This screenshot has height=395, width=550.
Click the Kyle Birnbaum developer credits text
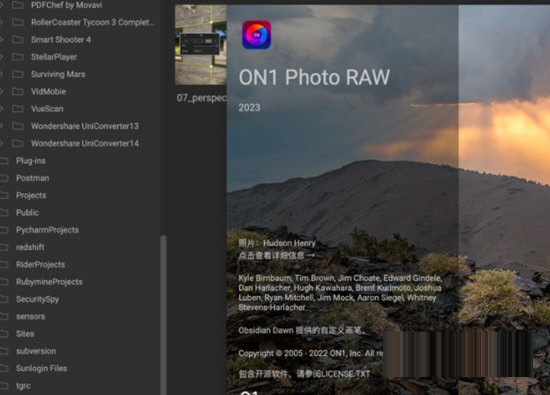(340, 293)
